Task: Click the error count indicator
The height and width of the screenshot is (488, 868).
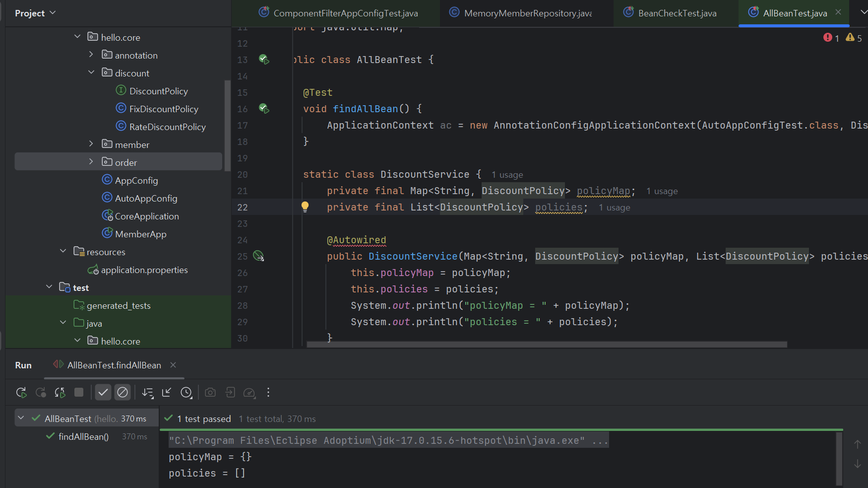Action: coord(831,38)
